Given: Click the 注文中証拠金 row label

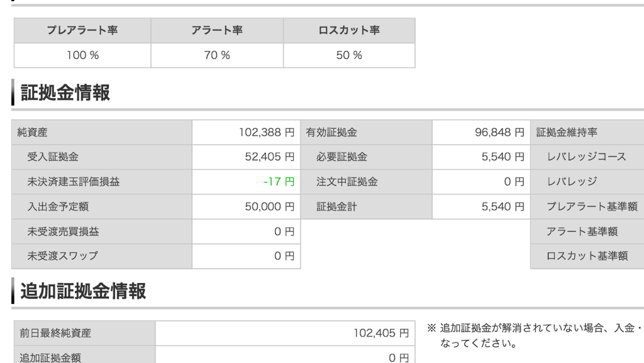Looking at the screenshot, I should [347, 182].
